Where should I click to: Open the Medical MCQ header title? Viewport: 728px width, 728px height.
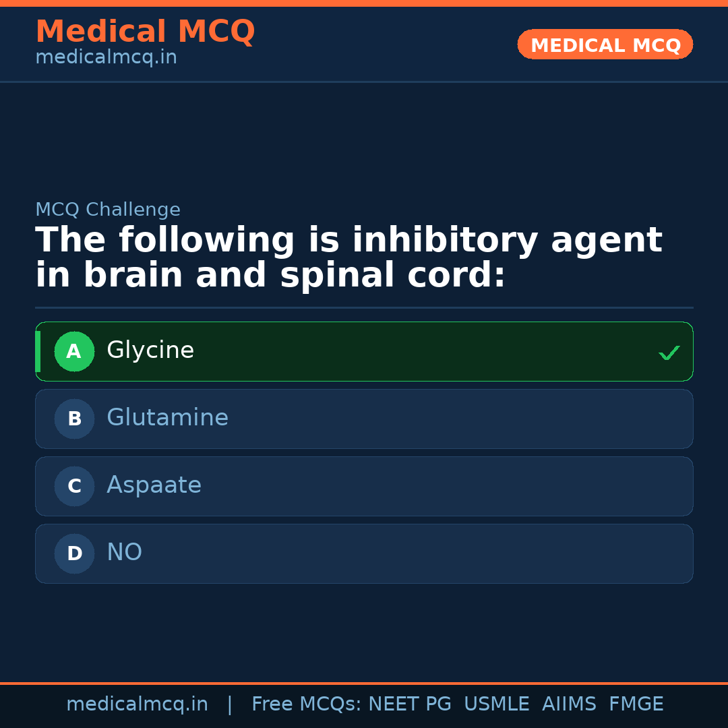pyautogui.click(x=145, y=32)
